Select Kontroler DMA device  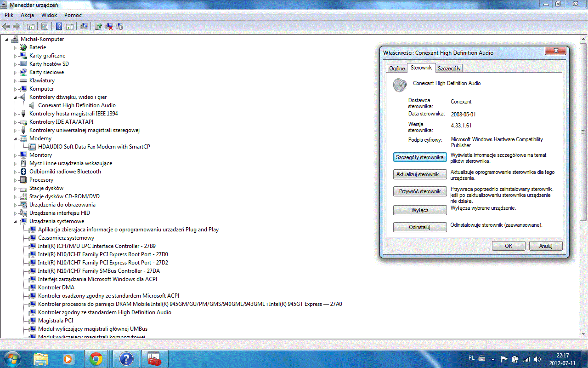click(x=56, y=287)
